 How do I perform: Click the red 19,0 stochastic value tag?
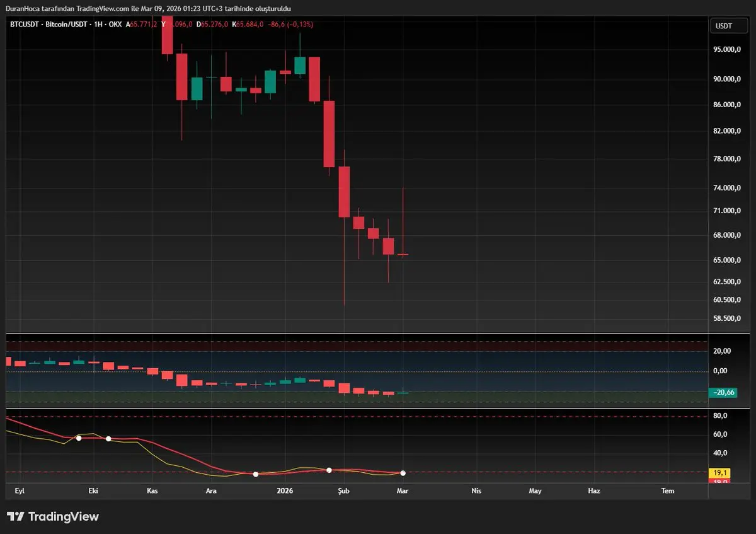click(x=719, y=481)
